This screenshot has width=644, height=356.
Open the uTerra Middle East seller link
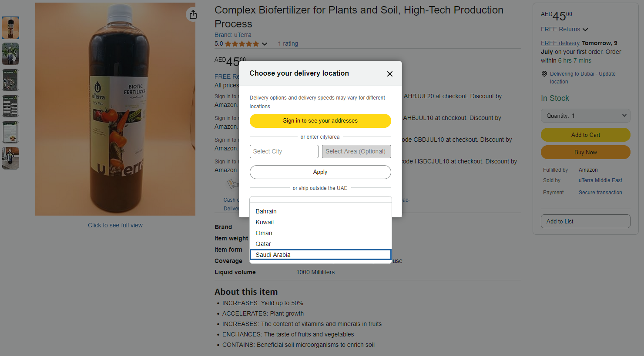600,180
